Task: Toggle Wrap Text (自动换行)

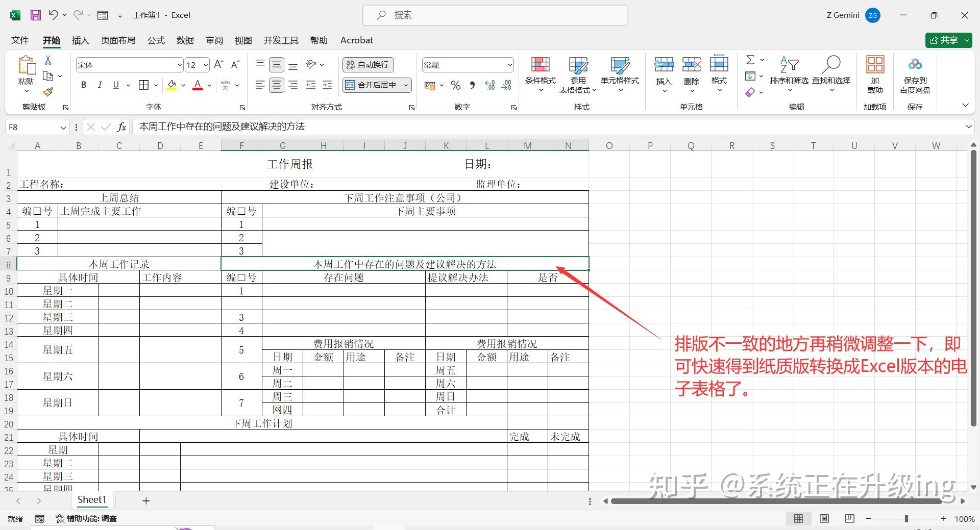Action: (368, 65)
